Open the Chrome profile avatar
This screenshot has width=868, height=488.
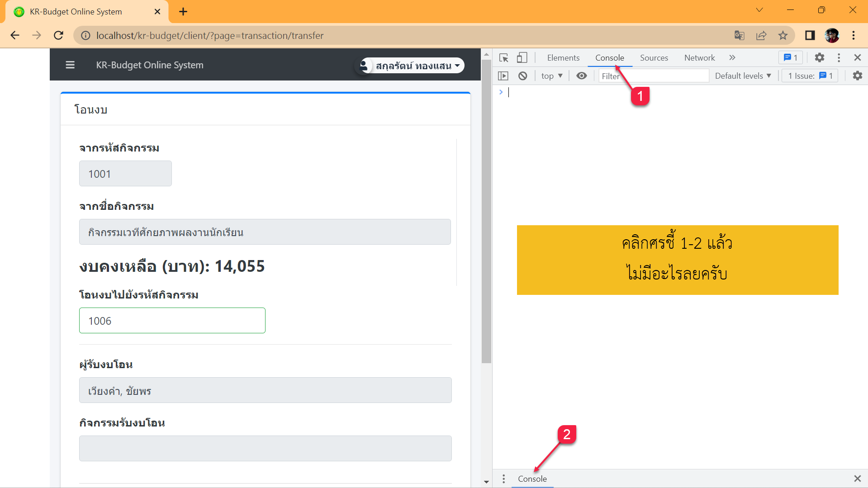click(x=832, y=35)
